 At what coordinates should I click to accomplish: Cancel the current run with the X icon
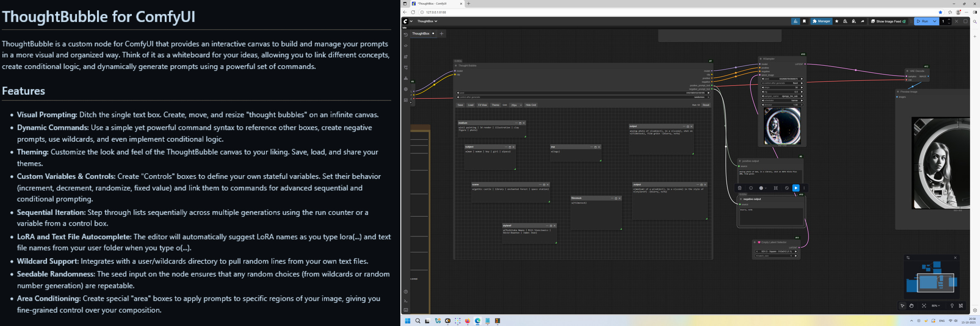pyautogui.click(x=956, y=21)
